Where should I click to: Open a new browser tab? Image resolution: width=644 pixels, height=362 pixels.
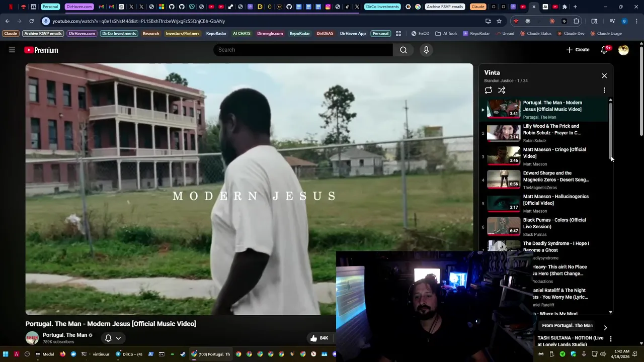point(575,7)
